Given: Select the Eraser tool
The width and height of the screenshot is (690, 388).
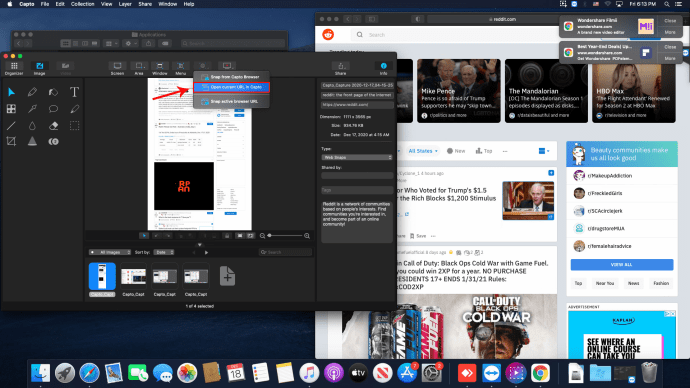Looking at the screenshot, I should click(x=53, y=125).
